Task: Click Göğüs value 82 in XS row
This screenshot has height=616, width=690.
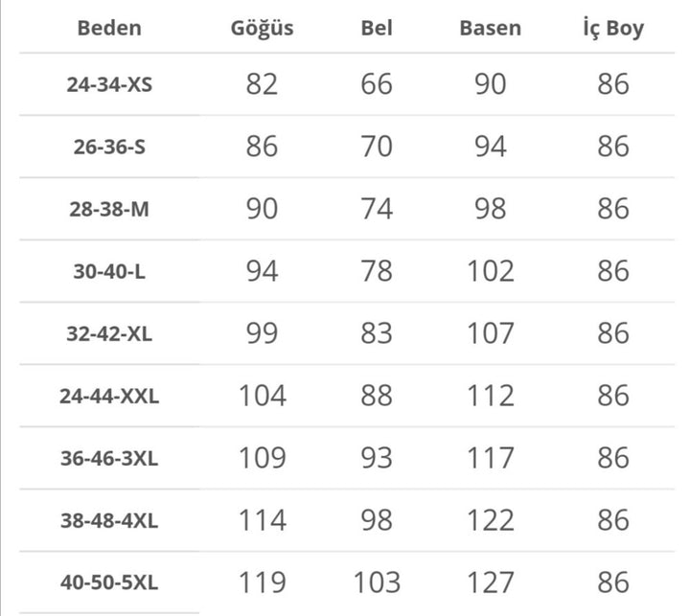Action: (262, 84)
